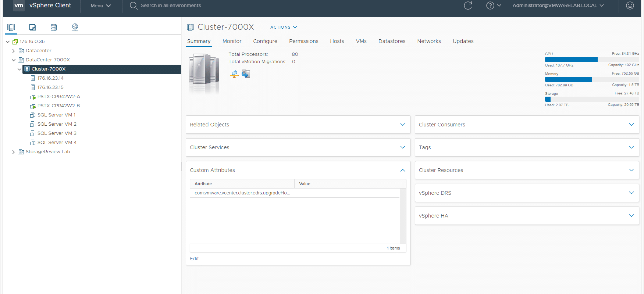Expand the Datacenter tree node
Image resolution: width=644 pixels, height=294 pixels.
tap(14, 51)
